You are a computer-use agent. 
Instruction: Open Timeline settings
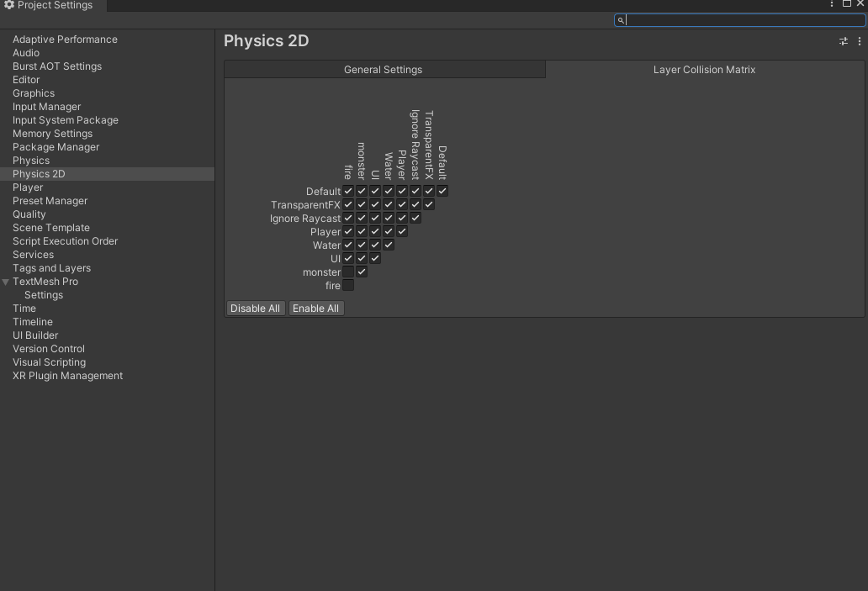coord(33,322)
